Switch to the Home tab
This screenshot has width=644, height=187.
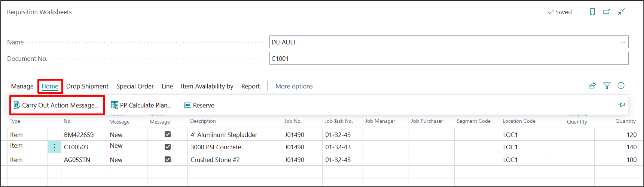[x=50, y=86]
